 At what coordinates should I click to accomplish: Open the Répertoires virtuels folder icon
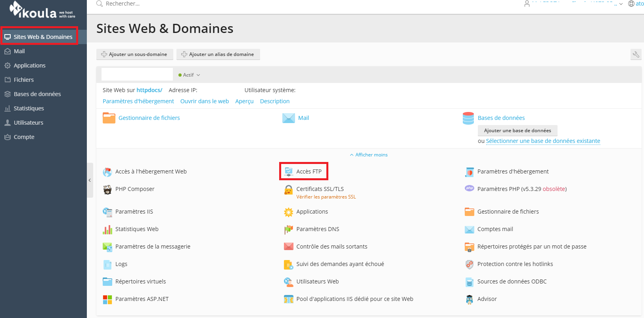(x=107, y=282)
